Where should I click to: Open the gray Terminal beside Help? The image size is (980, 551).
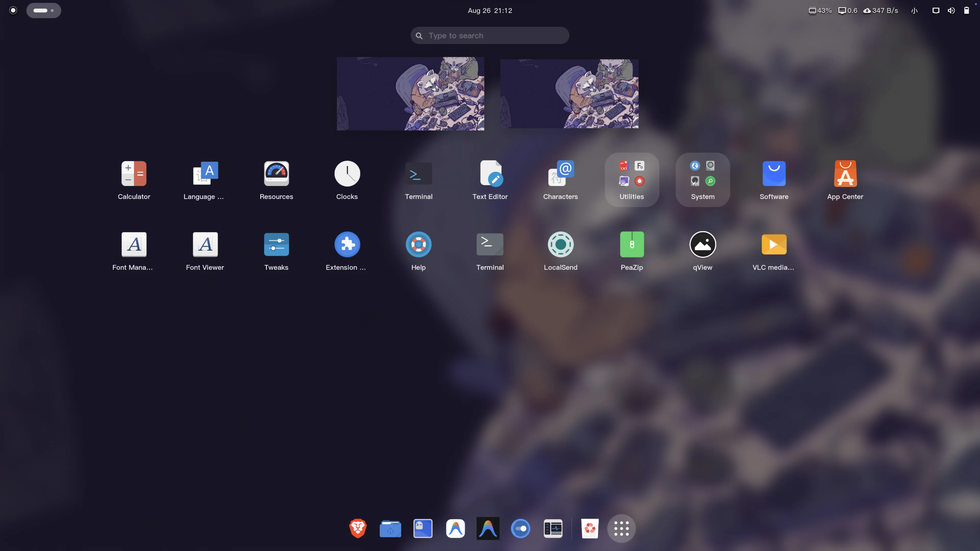click(490, 244)
